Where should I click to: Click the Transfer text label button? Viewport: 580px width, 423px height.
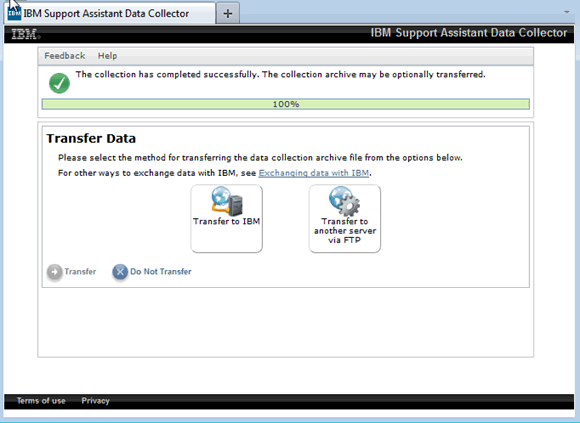coord(80,272)
